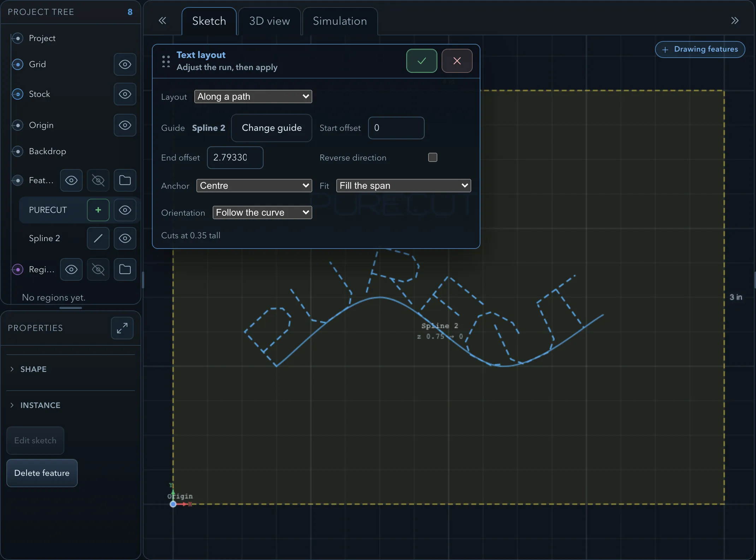
Task: Click the Backdrop node icon
Action: coord(18,151)
